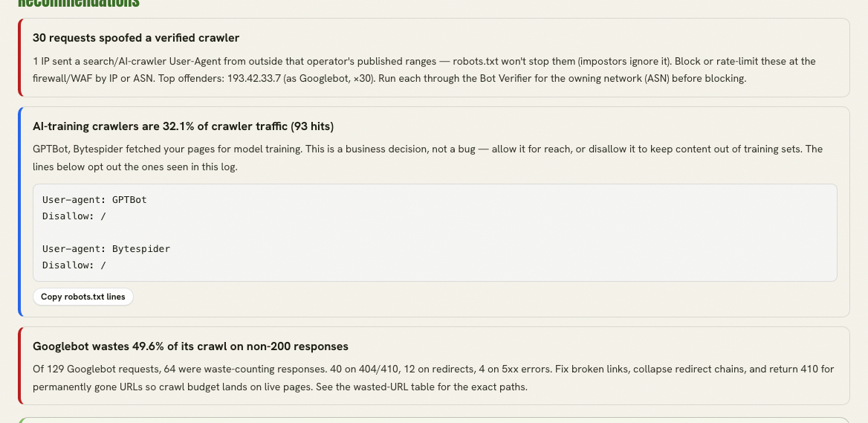Click the Googlebot wastes 49.6% heading
The width and height of the screenshot is (868, 423).
[190, 346]
